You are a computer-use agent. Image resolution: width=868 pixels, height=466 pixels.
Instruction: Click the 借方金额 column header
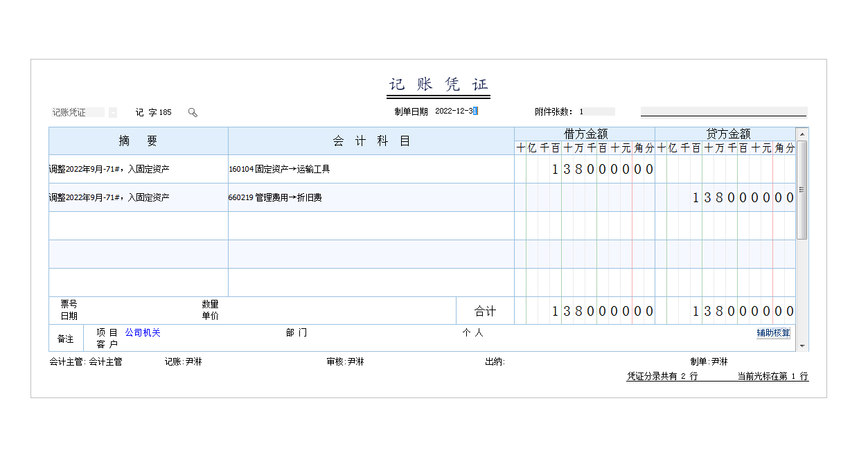point(585,134)
